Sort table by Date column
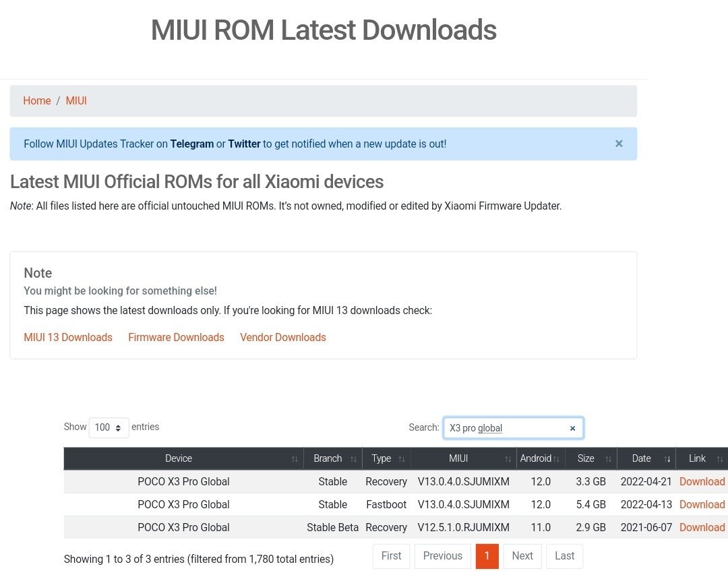728x575 pixels. tap(646, 458)
